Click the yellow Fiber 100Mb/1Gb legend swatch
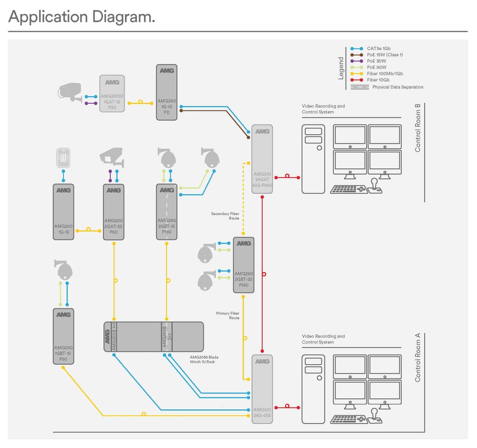Image resolution: width=477 pixels, height=448 pixels. tap(356, 74)
